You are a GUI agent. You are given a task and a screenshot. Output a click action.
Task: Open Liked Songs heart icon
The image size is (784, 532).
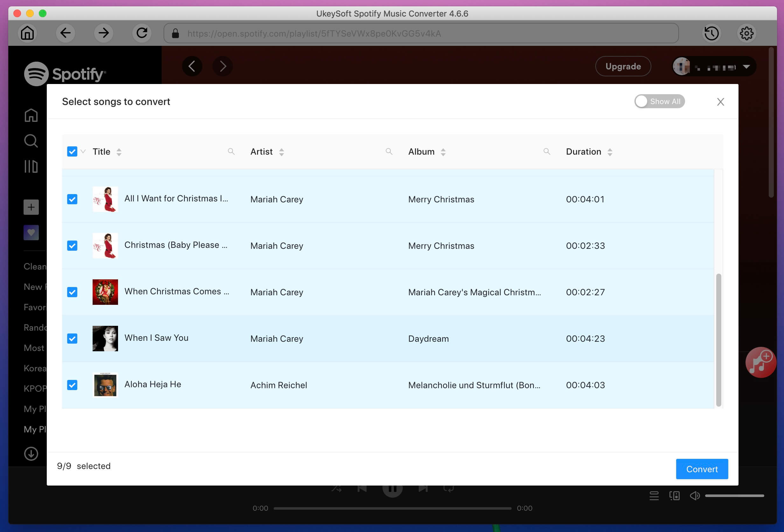31,233
